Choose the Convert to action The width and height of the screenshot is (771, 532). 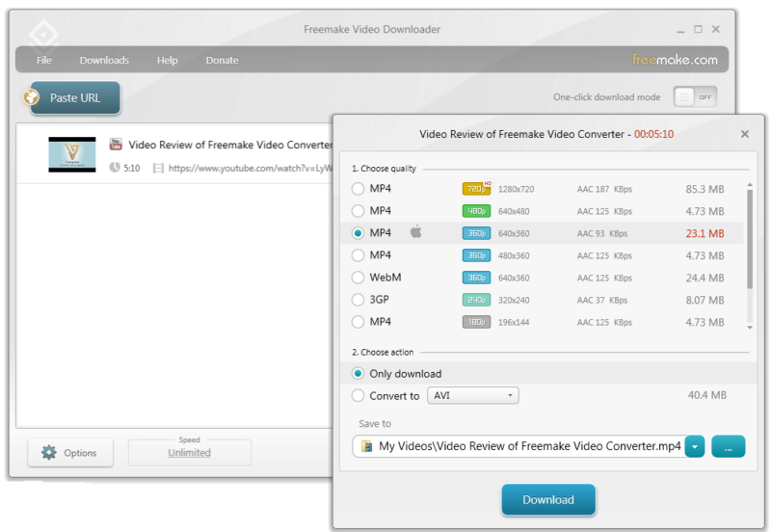[358, 395]
